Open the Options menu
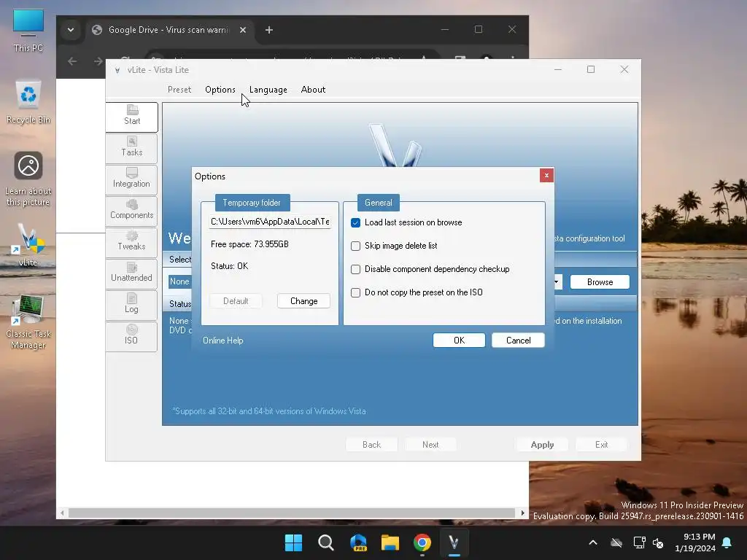747x560 pixels. 220,90
